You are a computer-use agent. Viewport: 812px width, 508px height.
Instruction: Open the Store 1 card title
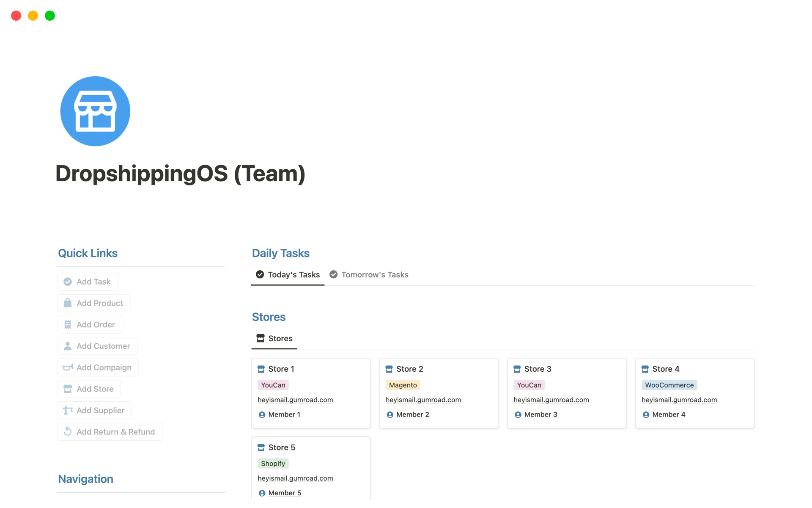(281, 369)
